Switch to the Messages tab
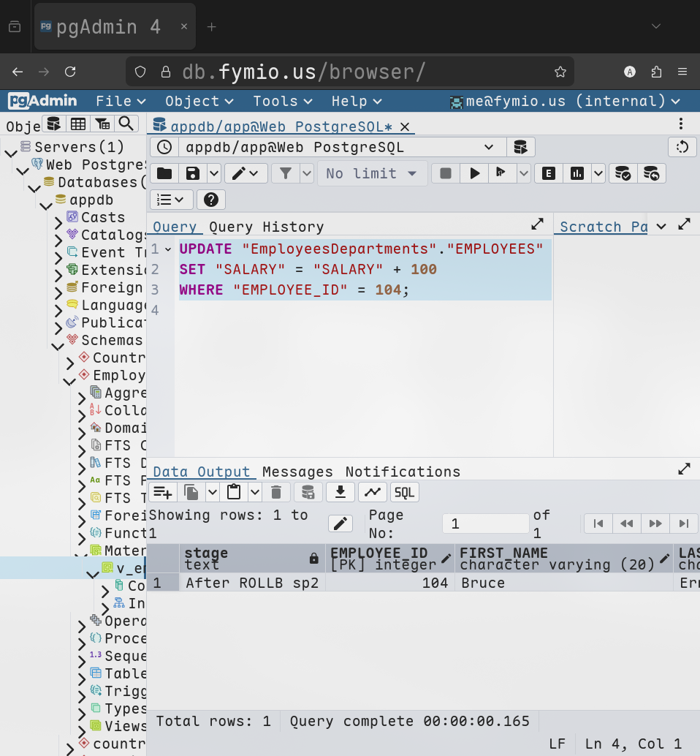700x756 pixels. click(297, 472)
